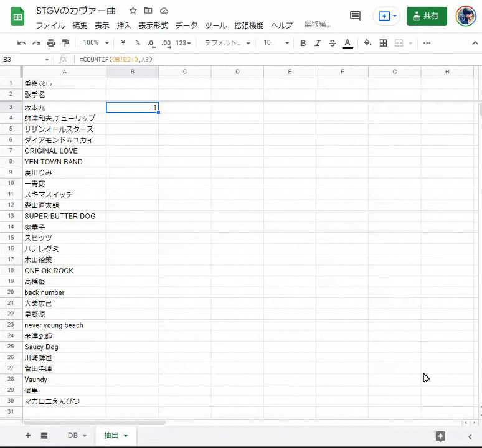The height and width of the screenshot is (448, 482).
Task: Click the print icon
Action: click(x=51, y=43)
